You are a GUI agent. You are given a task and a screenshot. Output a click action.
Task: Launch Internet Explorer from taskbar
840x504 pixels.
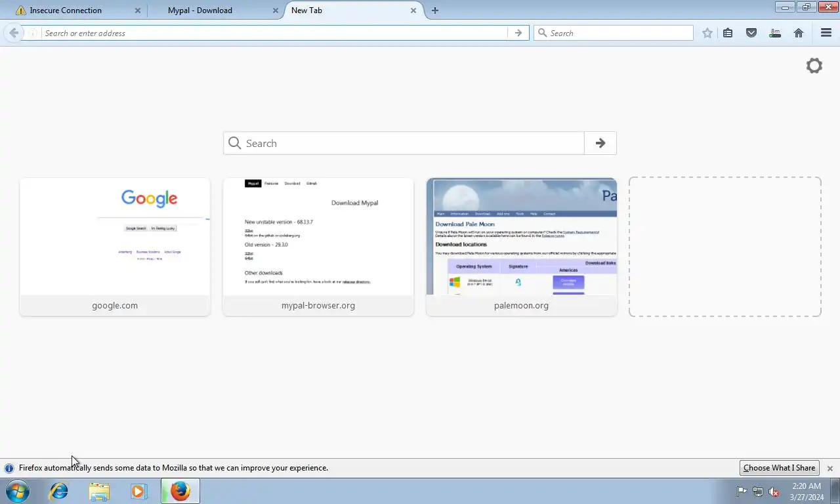coord(59,491)
